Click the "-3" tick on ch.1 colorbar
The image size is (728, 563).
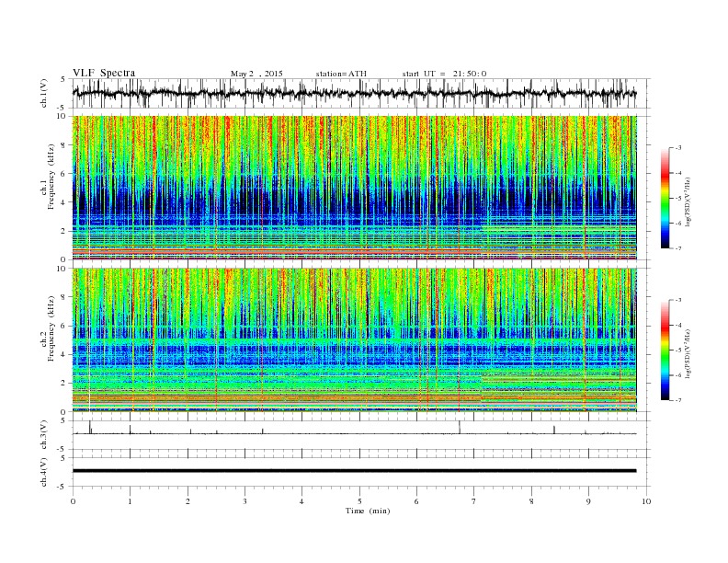pyautogui.click(x=678, y=148)
